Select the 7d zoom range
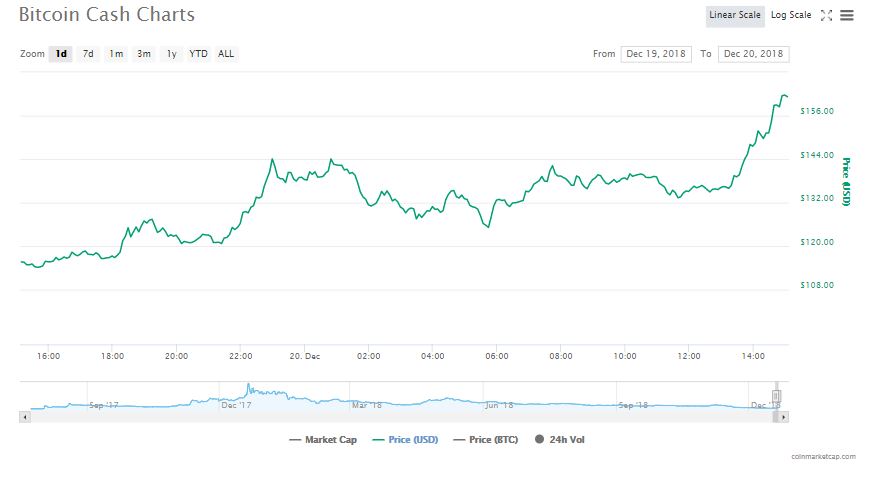The width and height of the screenshot is (890, 495). coord(88,54)
